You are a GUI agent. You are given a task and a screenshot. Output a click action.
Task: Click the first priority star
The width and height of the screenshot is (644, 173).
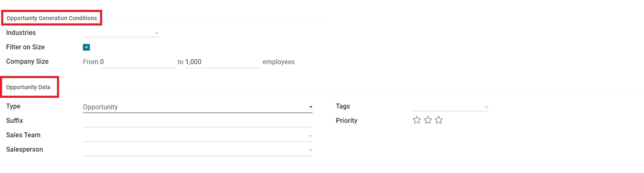[x=417, y=120]
